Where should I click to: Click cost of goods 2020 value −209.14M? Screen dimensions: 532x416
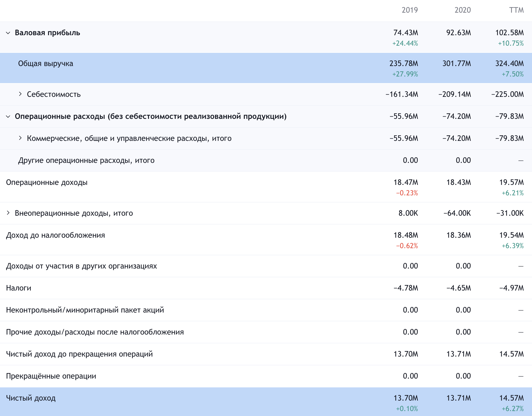coord(455,94)
